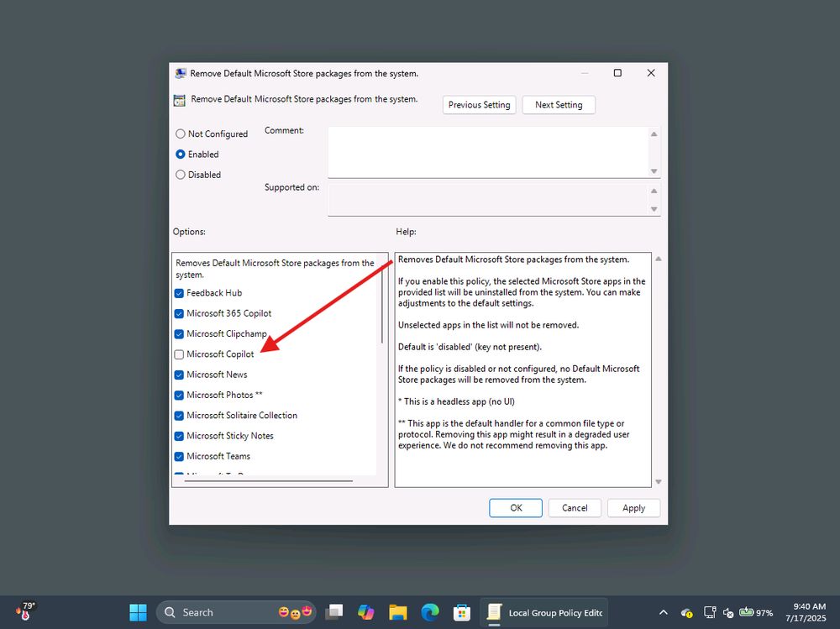Click the search highlights emoji icon

click(295, 612)
